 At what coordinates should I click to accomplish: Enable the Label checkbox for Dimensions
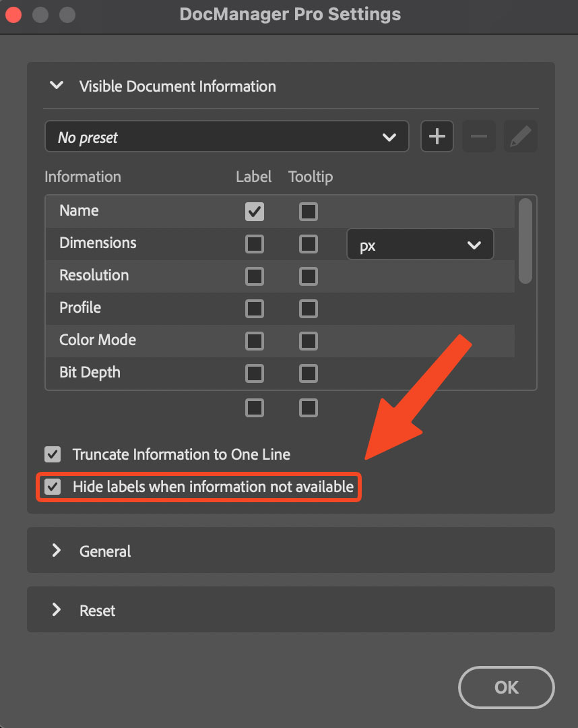254,244
